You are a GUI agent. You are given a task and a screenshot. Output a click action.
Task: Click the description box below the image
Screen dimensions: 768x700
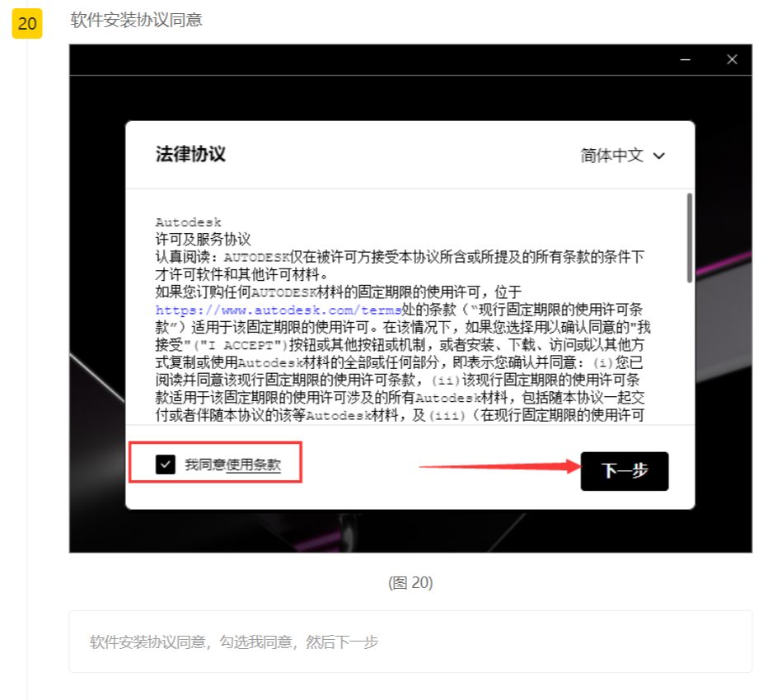(x=410, y=642)
